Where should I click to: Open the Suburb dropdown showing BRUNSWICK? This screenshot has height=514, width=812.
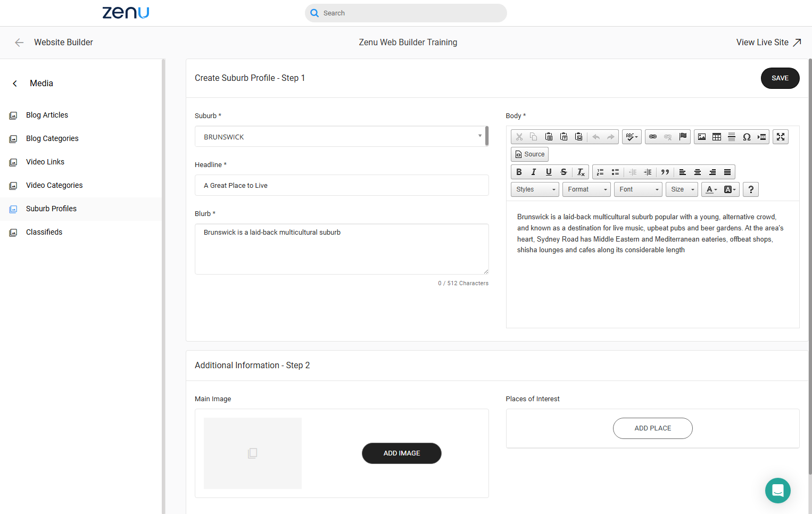tap(342, 136)
